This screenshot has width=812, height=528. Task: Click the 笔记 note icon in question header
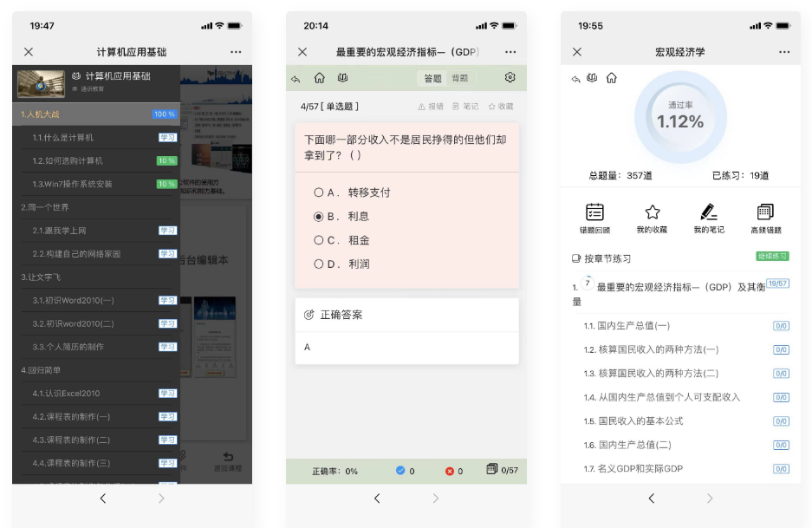tap(465, 107)
